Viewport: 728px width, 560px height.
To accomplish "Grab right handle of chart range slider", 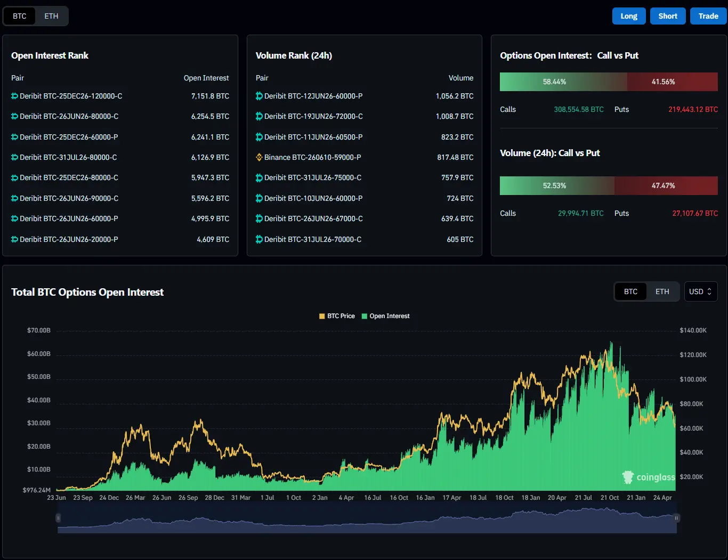I will 676,518.
